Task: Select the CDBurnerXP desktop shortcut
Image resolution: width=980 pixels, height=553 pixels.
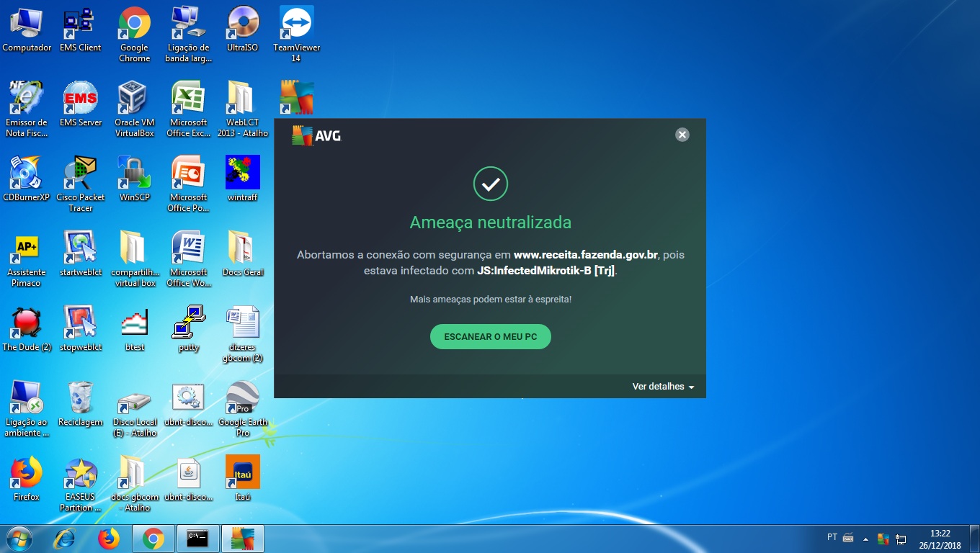Action: [27, 179]
